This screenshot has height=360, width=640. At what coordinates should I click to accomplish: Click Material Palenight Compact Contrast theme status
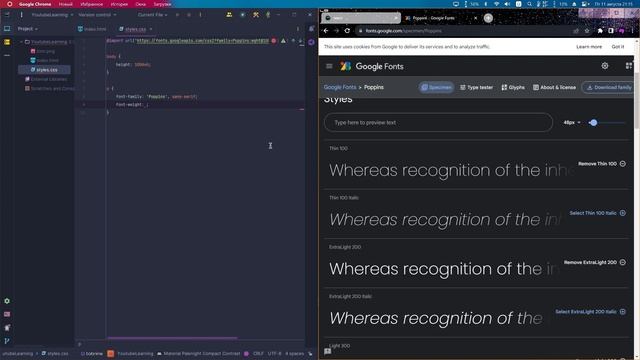(x=202, y=353)
